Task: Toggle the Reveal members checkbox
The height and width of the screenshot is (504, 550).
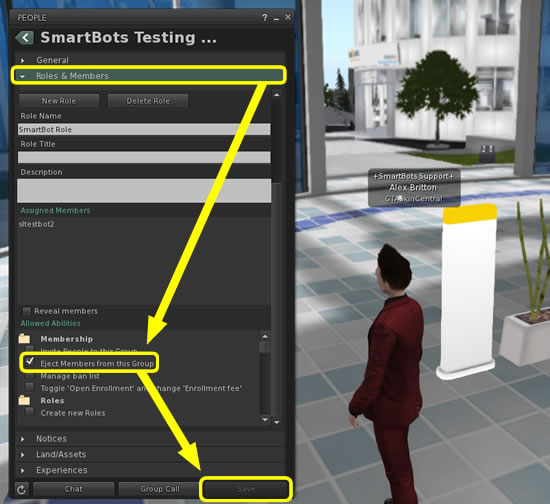Action: 27,311
